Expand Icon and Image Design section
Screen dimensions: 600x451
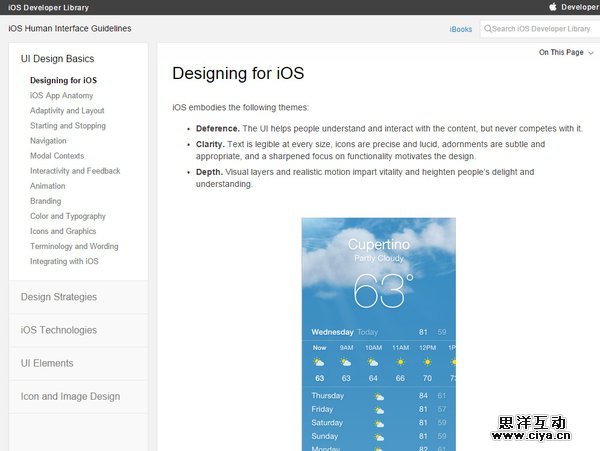click(70, 396)
